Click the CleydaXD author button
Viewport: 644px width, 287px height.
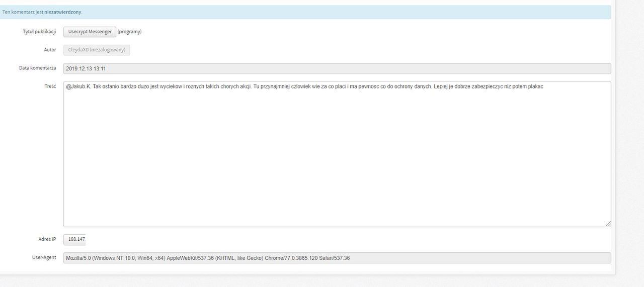coord(97,50)
